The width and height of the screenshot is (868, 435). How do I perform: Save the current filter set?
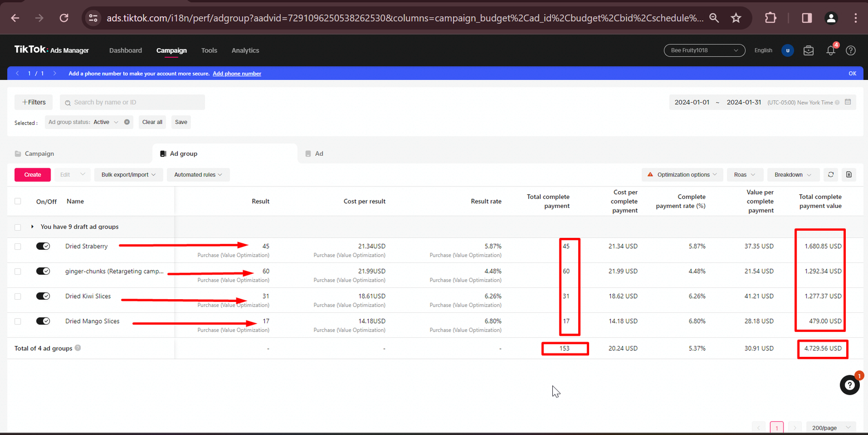coord(181,122)
